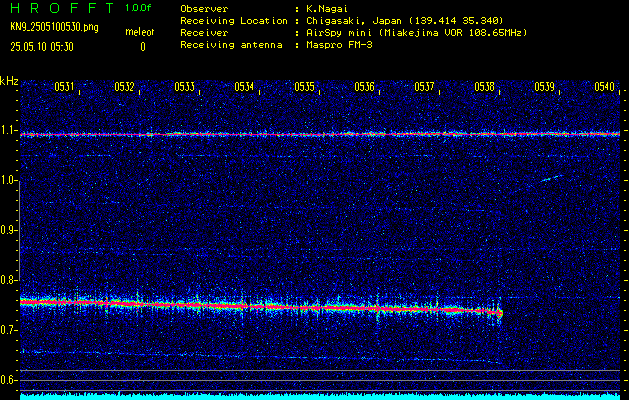The width and height of the screenshot is (629, 400).
Task: Select AirSpy mini receiver text
Action: tap(417, 33)
